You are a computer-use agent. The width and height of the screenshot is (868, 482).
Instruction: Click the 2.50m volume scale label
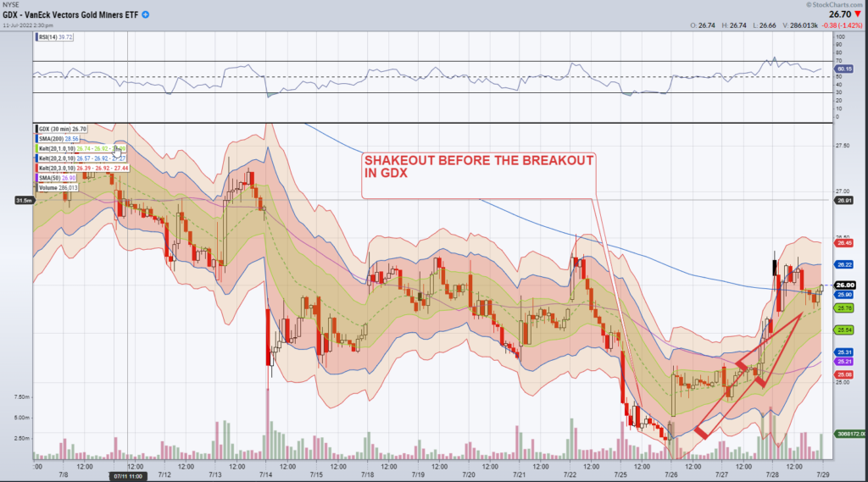[21, 438]
